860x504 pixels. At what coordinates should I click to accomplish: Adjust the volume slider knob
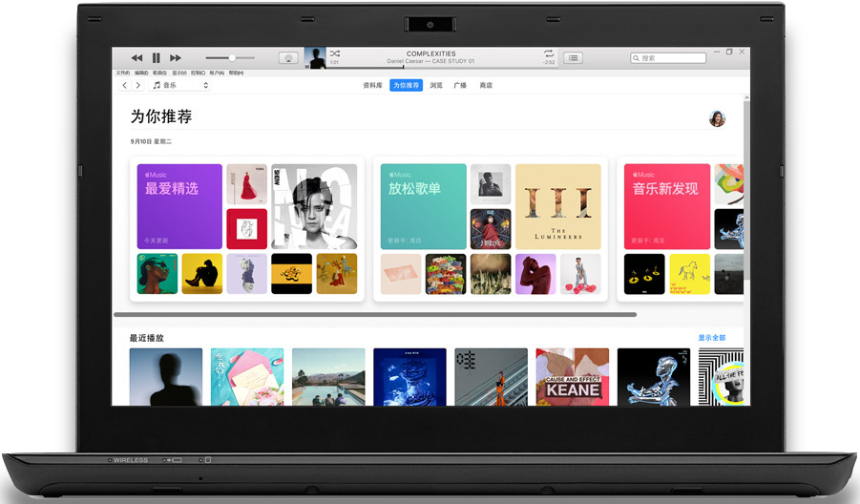(232, 57)
